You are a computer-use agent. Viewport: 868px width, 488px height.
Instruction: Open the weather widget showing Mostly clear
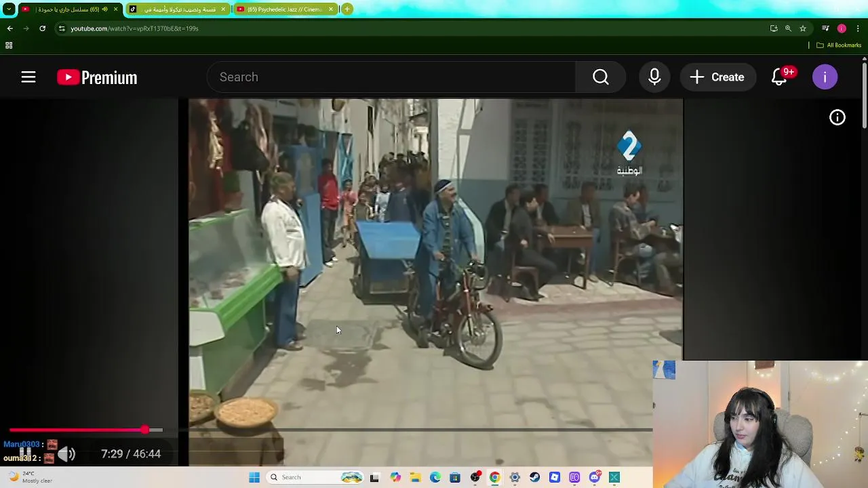(28, 477)
